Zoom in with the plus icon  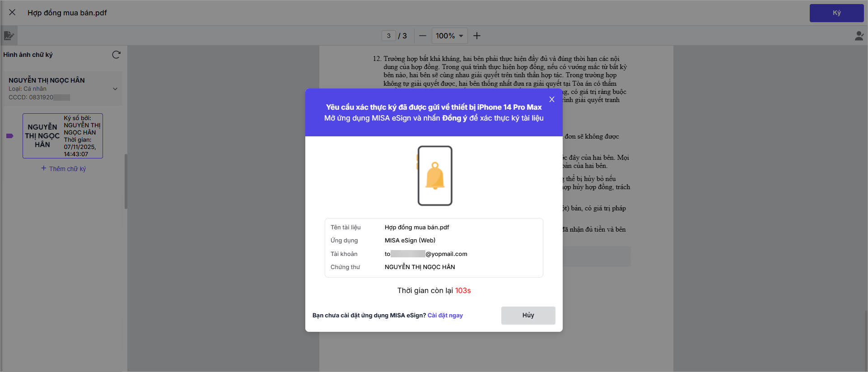click(476, 36)
